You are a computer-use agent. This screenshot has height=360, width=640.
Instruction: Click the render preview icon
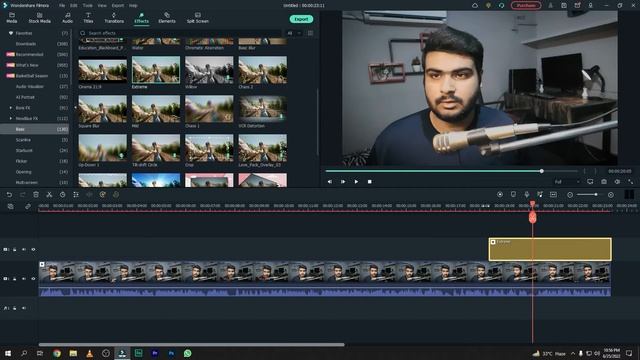coord(500,195)
